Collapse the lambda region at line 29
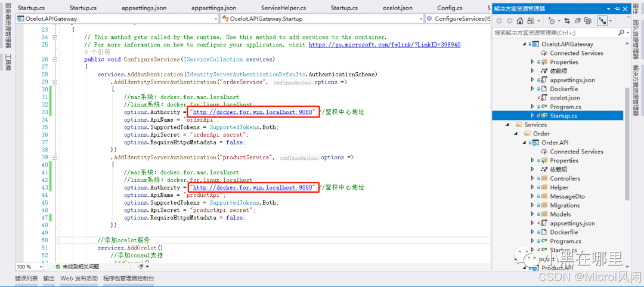 coord(55,82)
